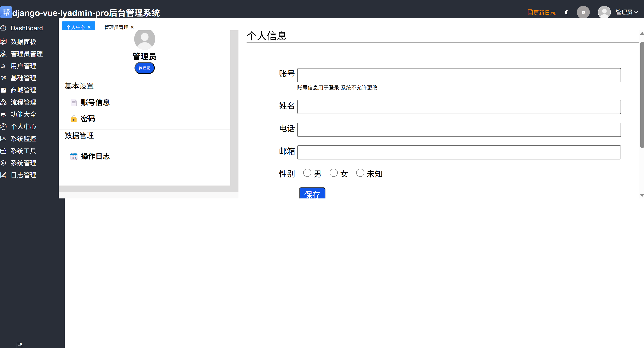Click the 系统监控 chart icon
The height and width of the screenshot is (348, 644).
click(3, 139)
